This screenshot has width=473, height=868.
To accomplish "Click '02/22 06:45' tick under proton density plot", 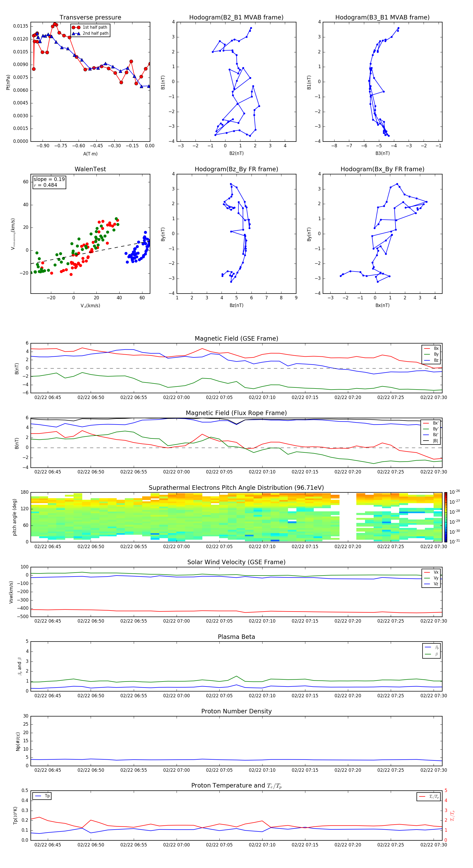I will tap(48, 770).
